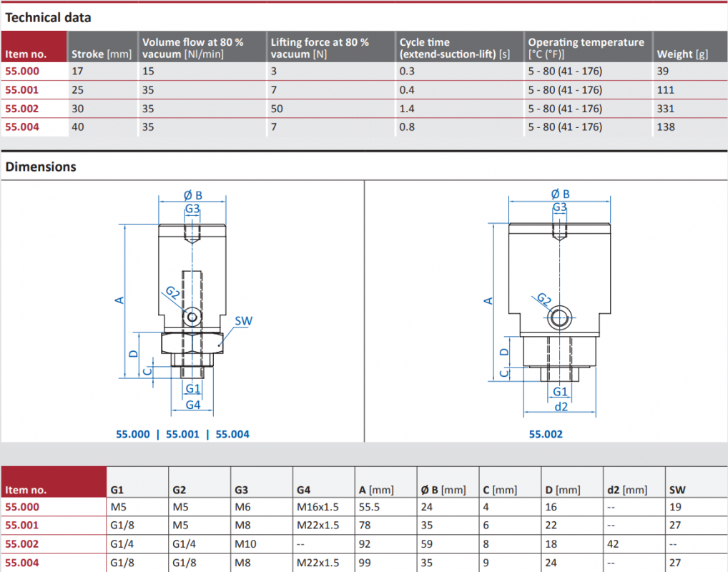Click the "G4" header in the dimensions table
Viewport: 728px width, 572px height.
(x=304, y=490)
